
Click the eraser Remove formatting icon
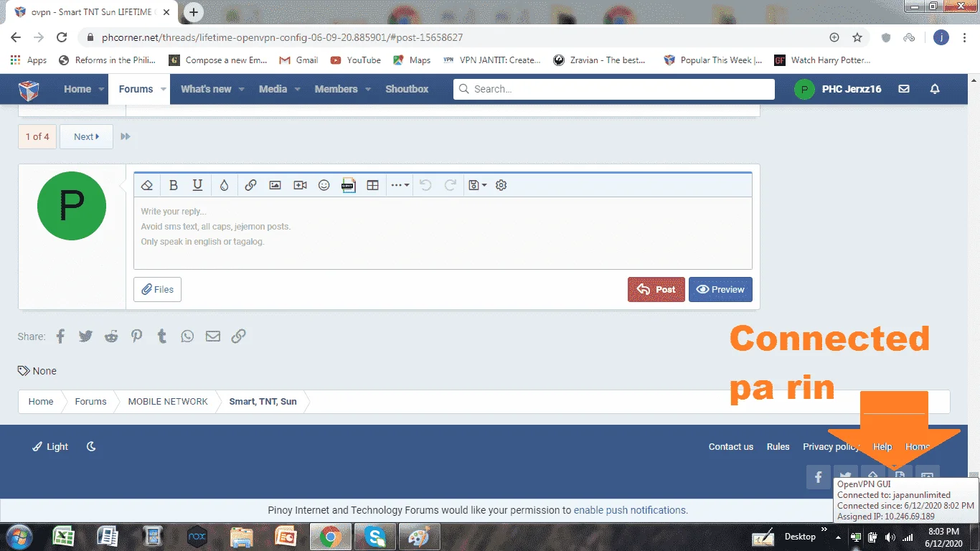(x=147, y=185)
